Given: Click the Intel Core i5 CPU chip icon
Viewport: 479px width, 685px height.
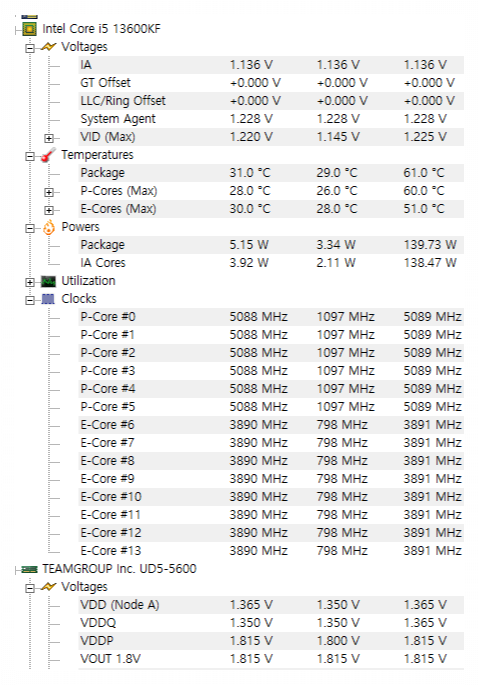Looking at the screenshot, I should (29, 29).
